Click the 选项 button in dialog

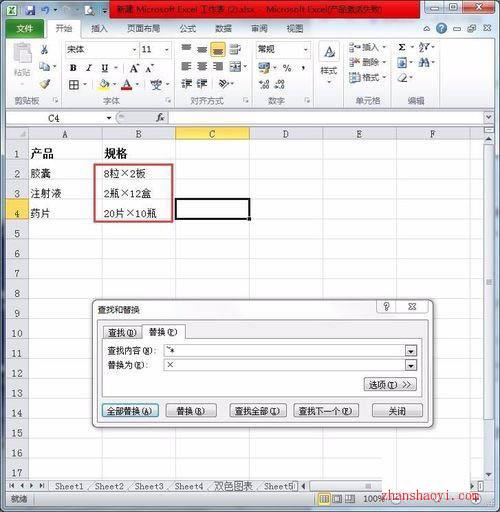point(390,385)
